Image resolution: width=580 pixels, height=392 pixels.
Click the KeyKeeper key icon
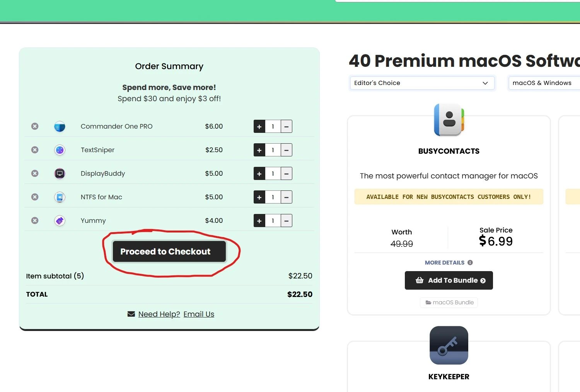point(449,345)
